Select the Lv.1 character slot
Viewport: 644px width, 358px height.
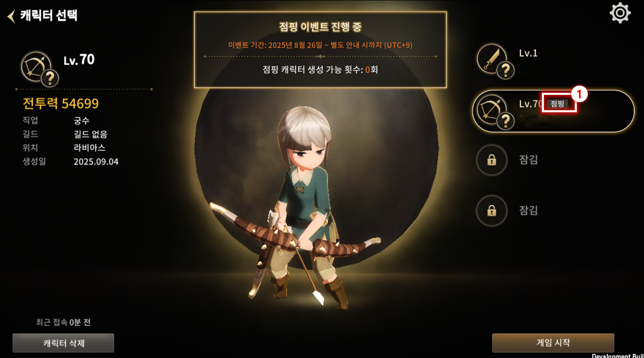[x=553, y=60]
